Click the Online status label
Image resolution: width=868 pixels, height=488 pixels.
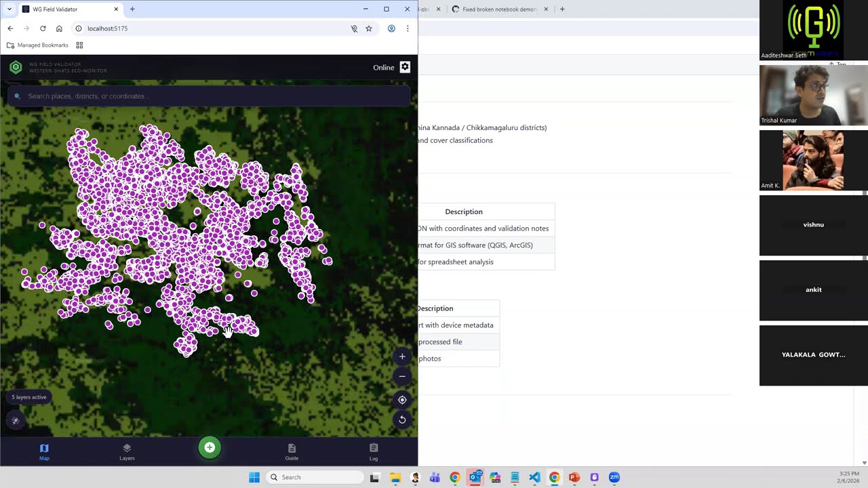[383, 67]
